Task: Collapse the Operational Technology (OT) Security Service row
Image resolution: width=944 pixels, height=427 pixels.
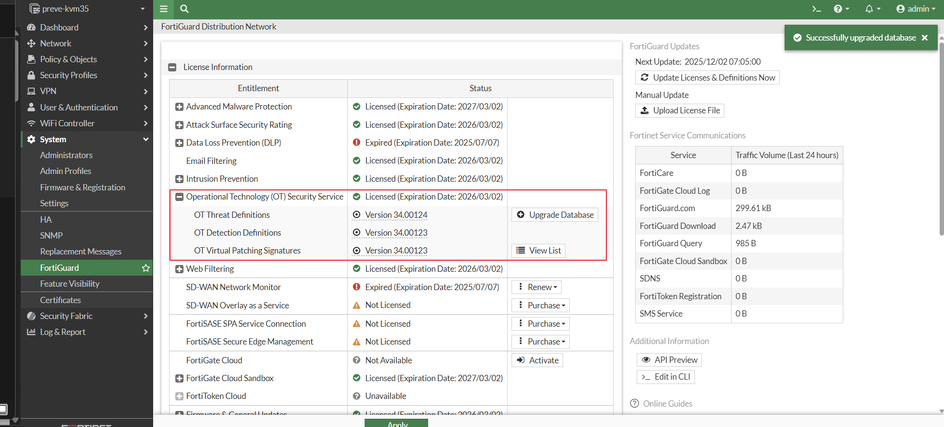Action: click(x=180, y=197)
